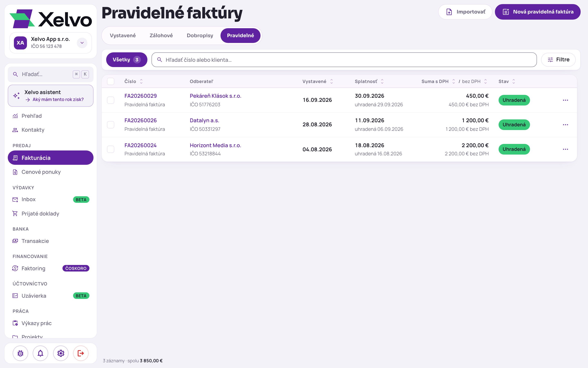Open row actions menu for FA20260026
This screenshot has height=368, width=588.
tap(565, 125)
